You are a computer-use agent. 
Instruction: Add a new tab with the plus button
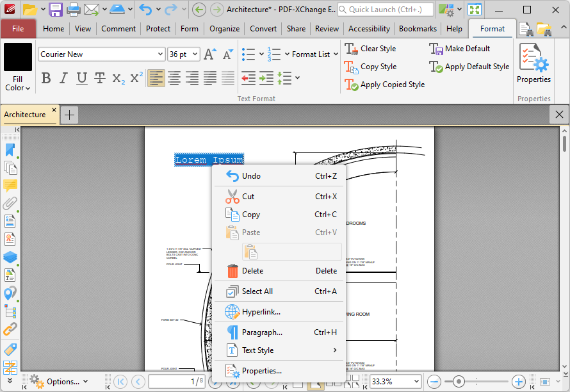tap(69, 115)
